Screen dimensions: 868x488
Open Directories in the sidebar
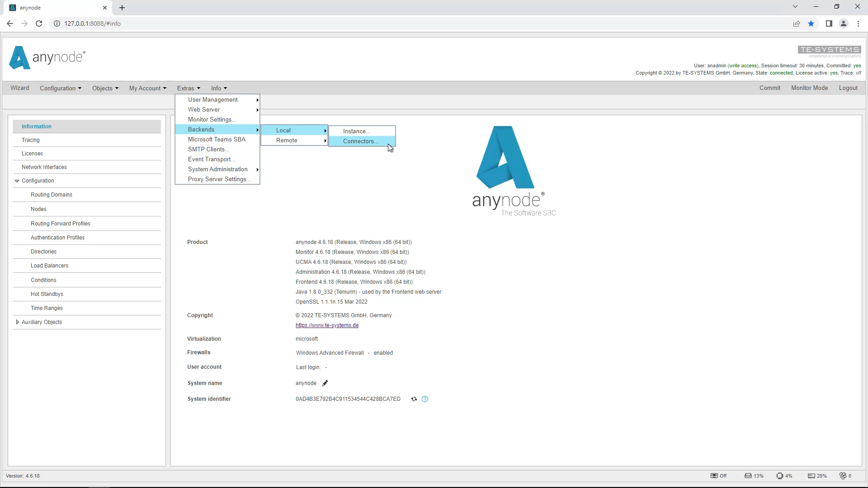[x=87, y=252]
